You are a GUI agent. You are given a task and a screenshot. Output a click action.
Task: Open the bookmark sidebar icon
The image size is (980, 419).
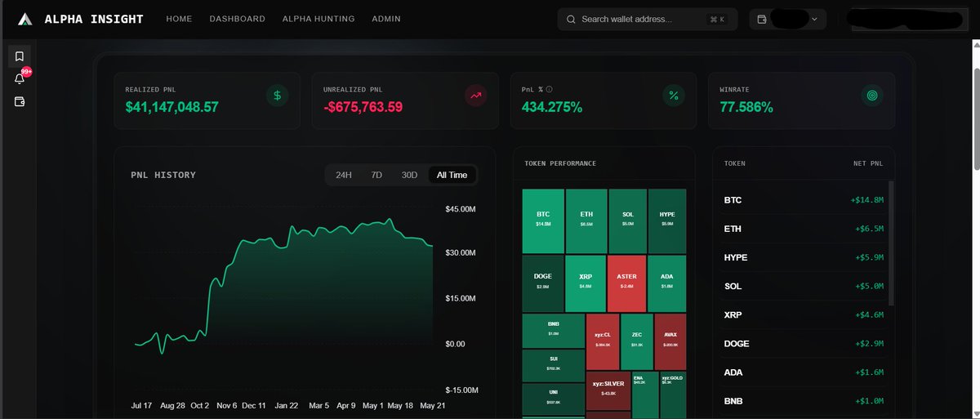point(20,56)
